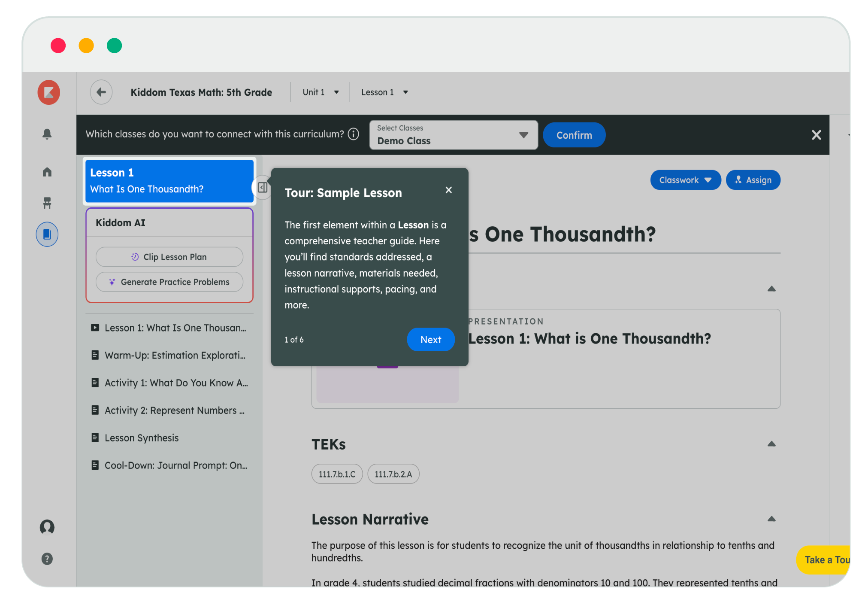The height and width of the screenshot is (605, 868).
Task: Open the classes chair icon
Action: tap(47, 203)
